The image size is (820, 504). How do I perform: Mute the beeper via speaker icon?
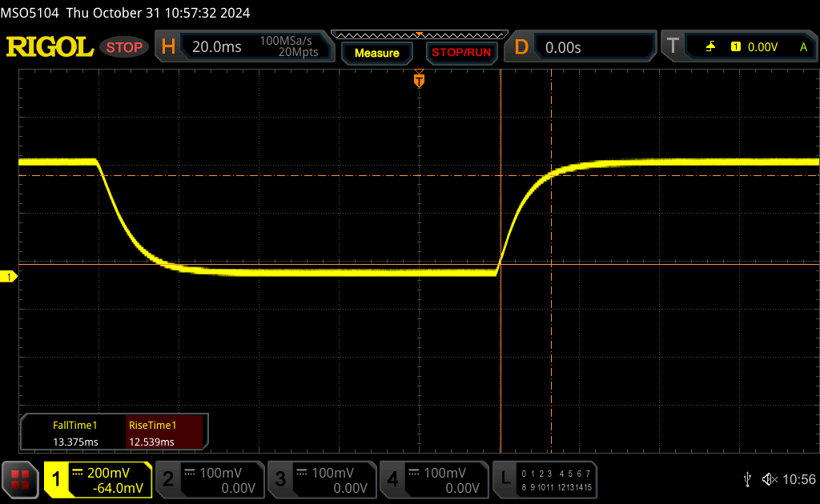click(769, 479)
